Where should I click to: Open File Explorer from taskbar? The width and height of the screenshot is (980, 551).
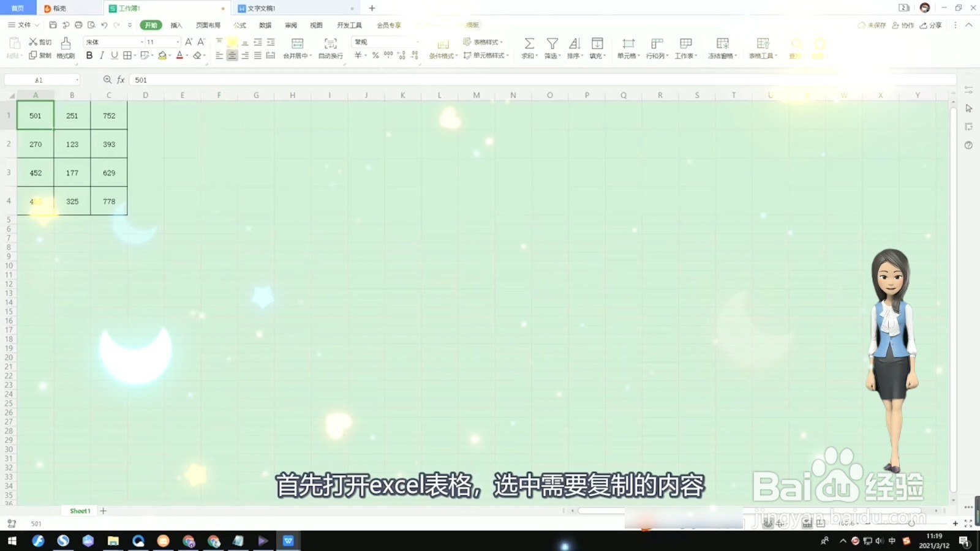click(x=113, y=541)
